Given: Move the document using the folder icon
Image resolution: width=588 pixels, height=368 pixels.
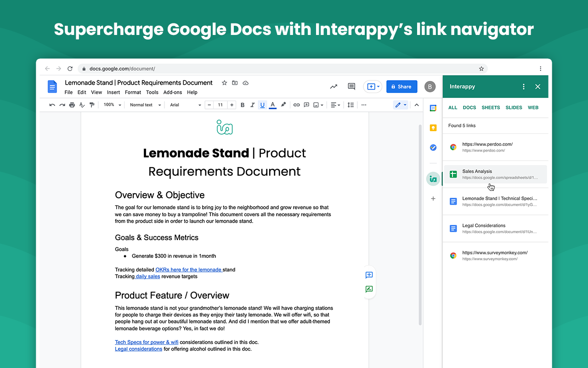Looking at the screenshot, I should click(235, 83).
